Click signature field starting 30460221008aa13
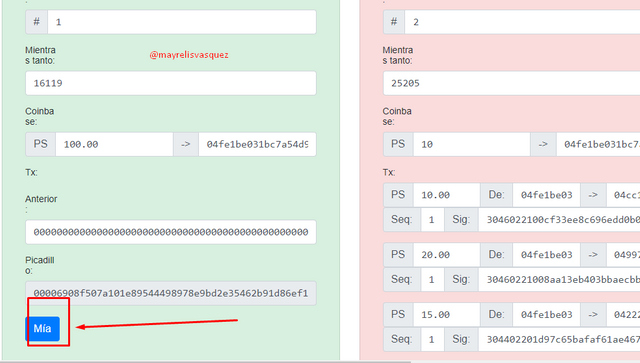Image resolution: width=640 pixels, height=363 pixels. tap(559, 279)
